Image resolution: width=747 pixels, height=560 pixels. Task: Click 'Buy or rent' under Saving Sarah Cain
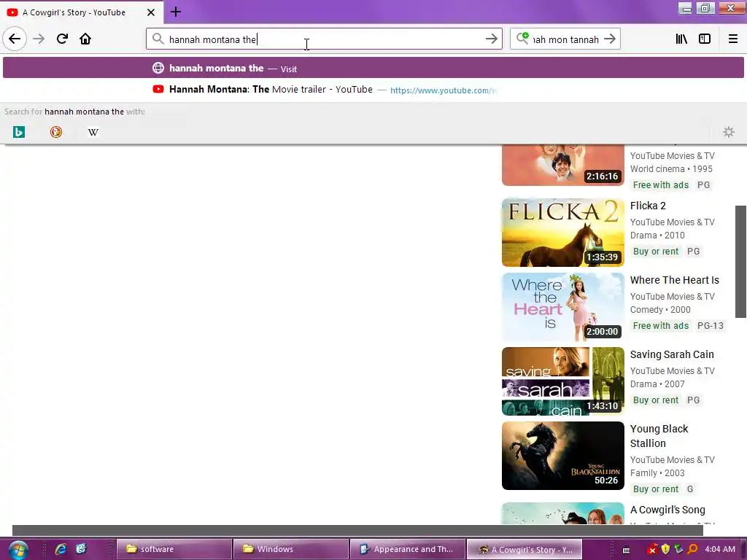pyautogui.click(x=656, y=400)
